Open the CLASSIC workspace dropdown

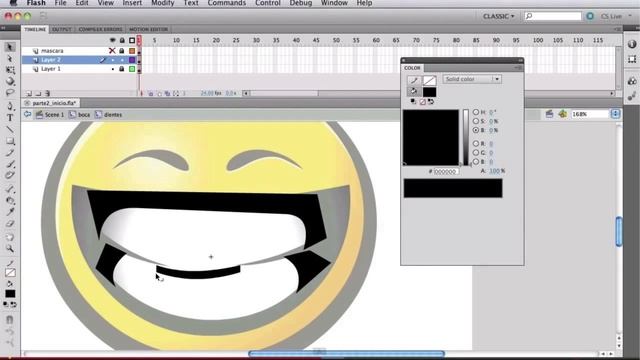pyautogui.click(x=498, y=16)
